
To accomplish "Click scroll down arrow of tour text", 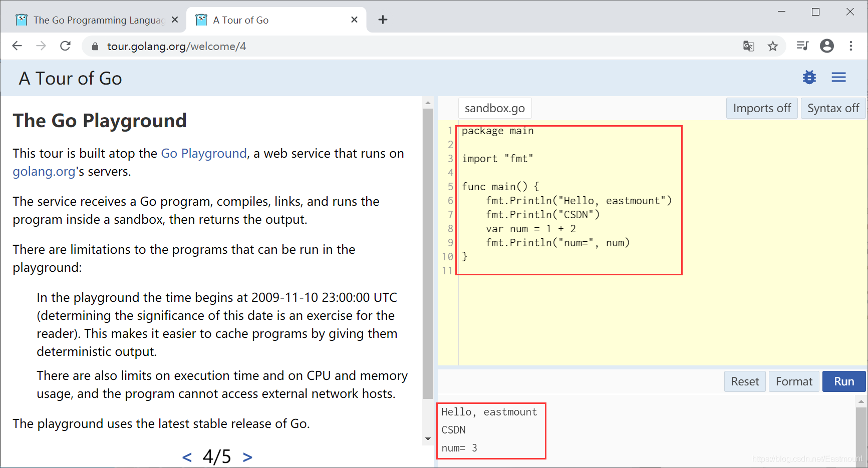I will point(428,439).
